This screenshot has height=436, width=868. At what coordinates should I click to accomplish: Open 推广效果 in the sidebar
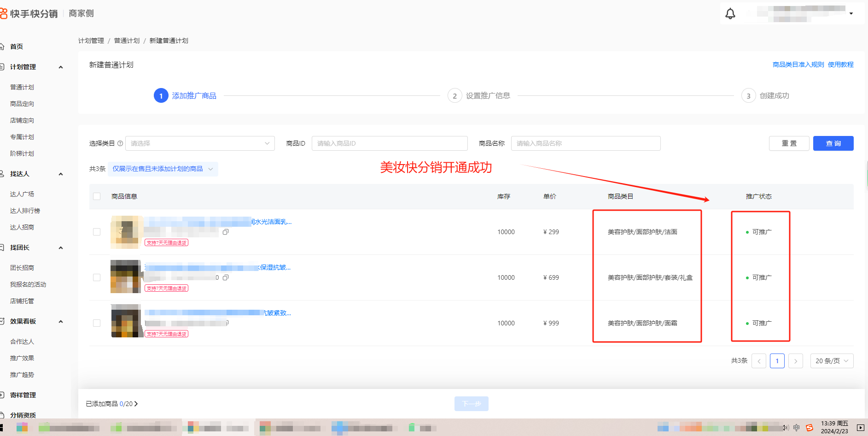22,358
